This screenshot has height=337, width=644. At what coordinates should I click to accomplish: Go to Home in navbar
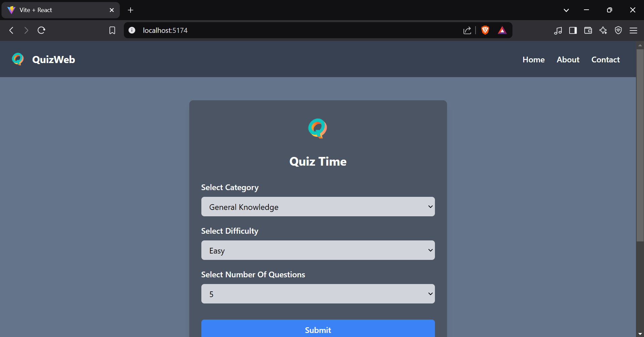[x=533, y=60]
